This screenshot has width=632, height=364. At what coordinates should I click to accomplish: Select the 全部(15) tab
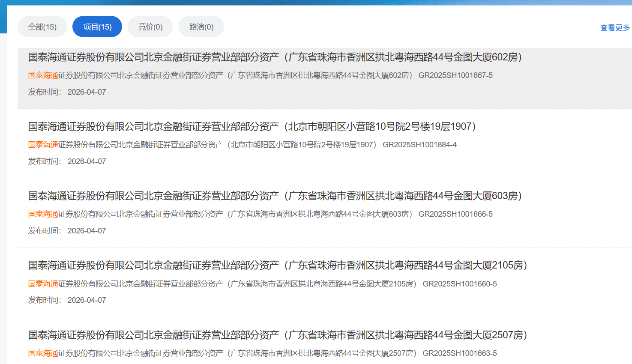42,27
